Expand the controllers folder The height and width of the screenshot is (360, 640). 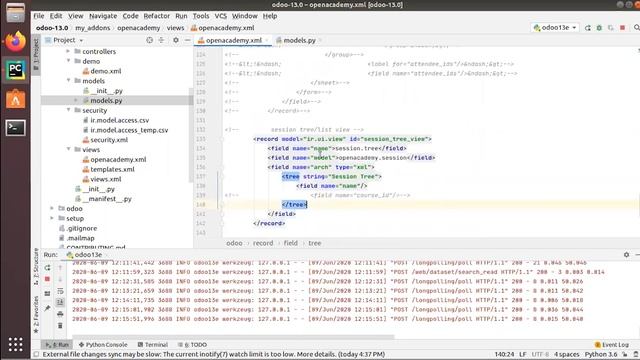pos(68,51)
